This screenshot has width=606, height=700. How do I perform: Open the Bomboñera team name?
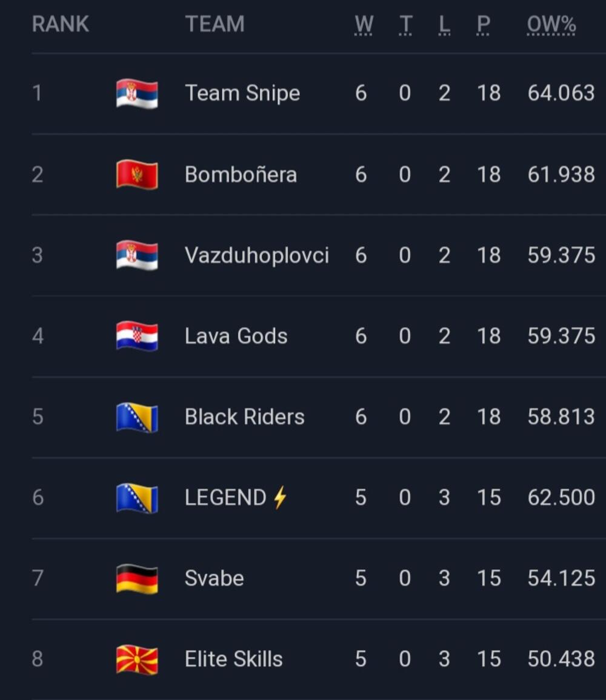[x=241, y=175]
